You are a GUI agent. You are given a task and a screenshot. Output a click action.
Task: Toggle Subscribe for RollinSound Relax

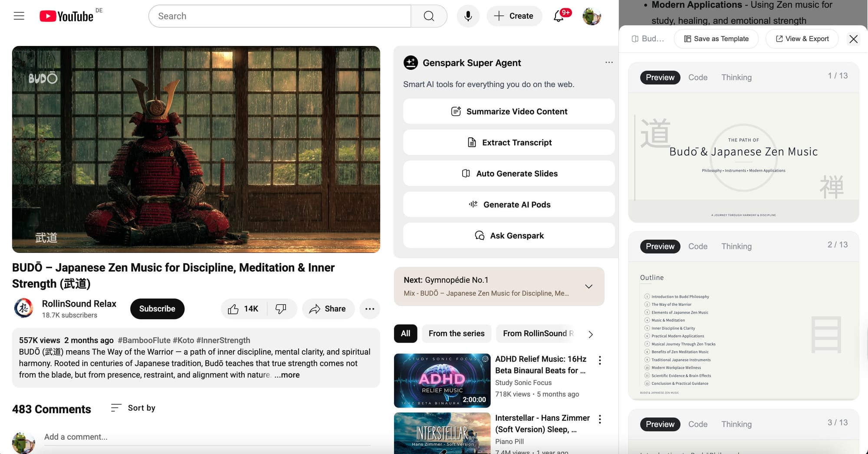(157, 309)
